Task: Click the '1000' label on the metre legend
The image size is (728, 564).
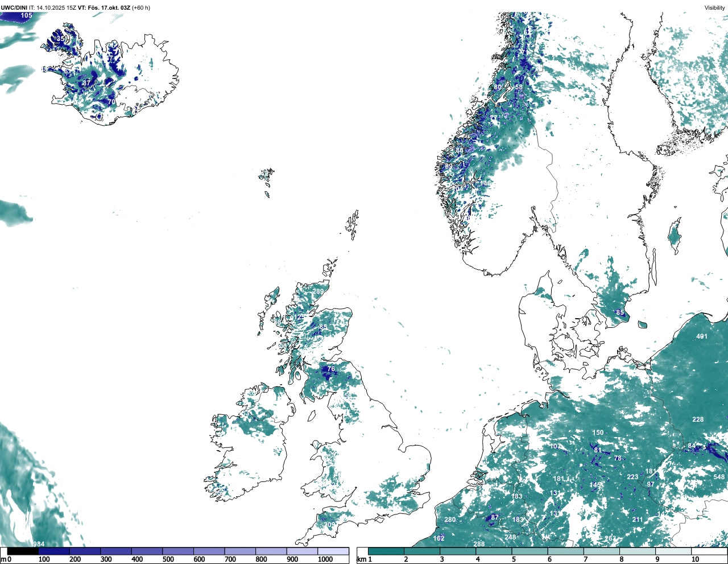Action: coord(325,559)
